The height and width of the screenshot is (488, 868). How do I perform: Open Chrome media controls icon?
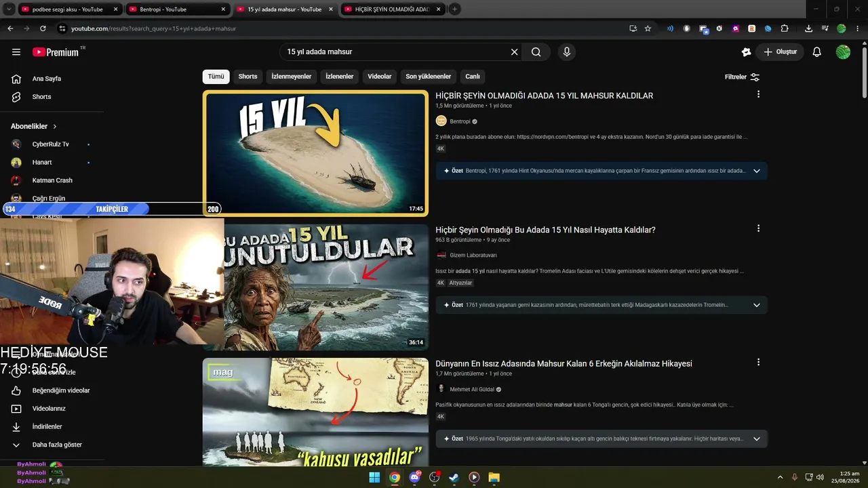tap(825, 28)
